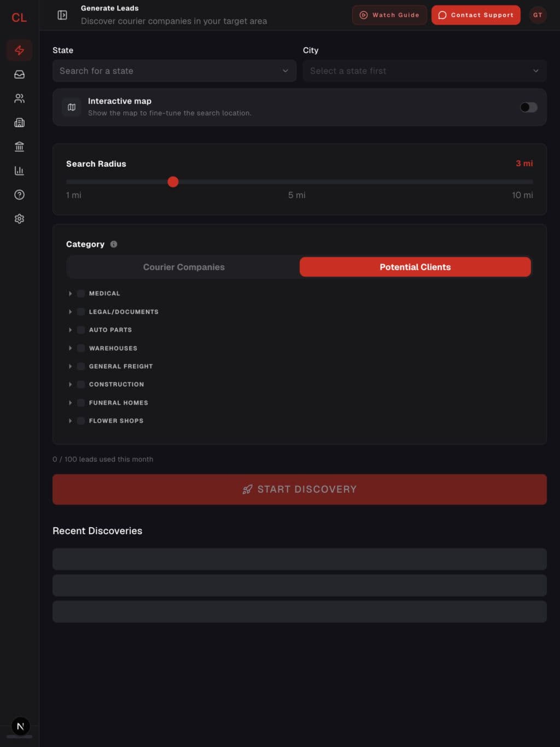Click the Search Radius slider handle

coord(173,182)
